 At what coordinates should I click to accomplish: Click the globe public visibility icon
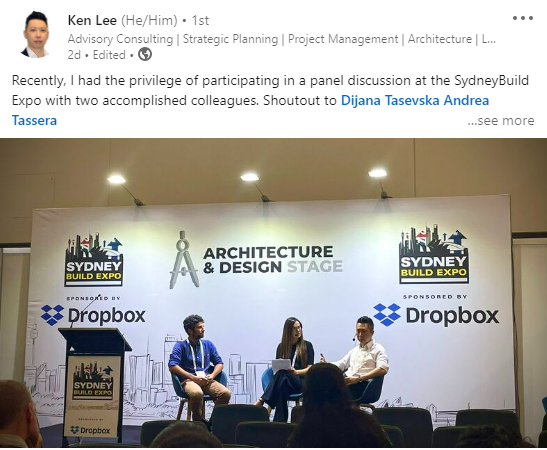click(x=145, y=54)
